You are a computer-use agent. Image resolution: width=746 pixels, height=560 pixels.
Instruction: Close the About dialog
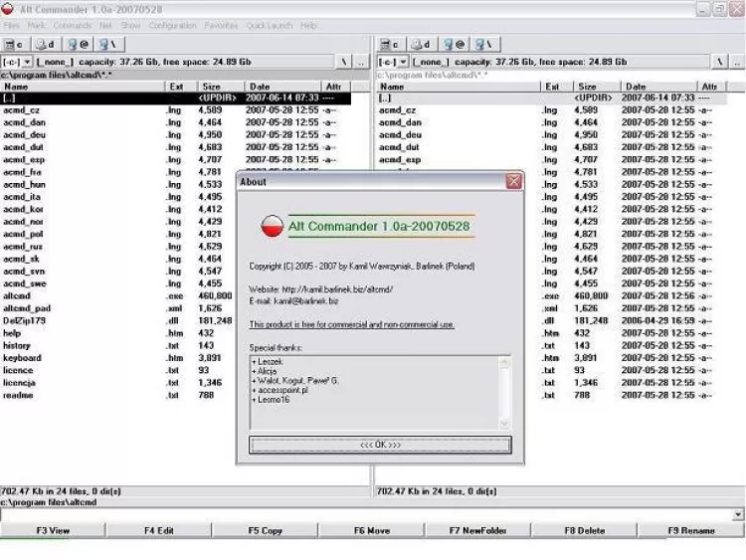coord(513,181)
